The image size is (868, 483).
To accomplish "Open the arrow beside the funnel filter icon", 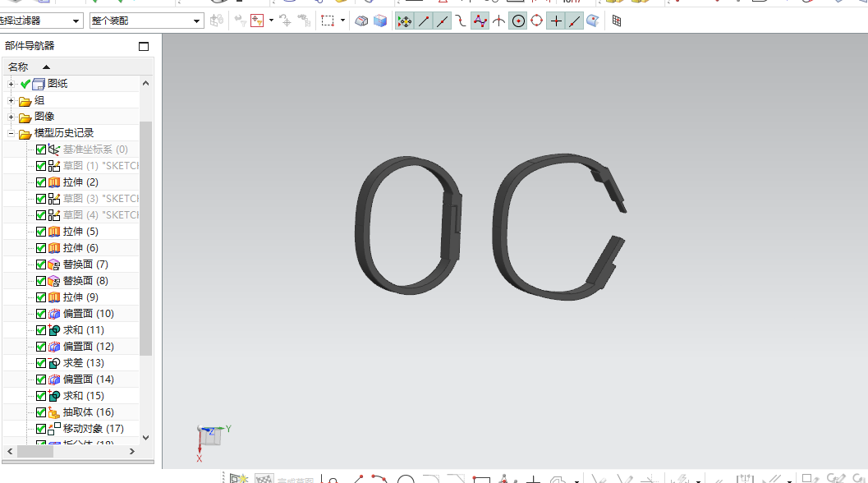I will [x=271, y=21].
